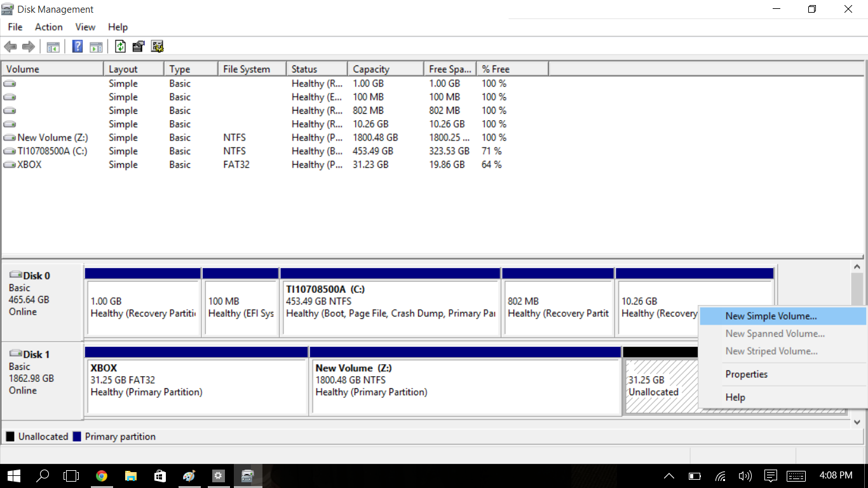Select the XBOX 31.25 GB FAT32 partition block
The image size is (868, 488).
(196, 380)
